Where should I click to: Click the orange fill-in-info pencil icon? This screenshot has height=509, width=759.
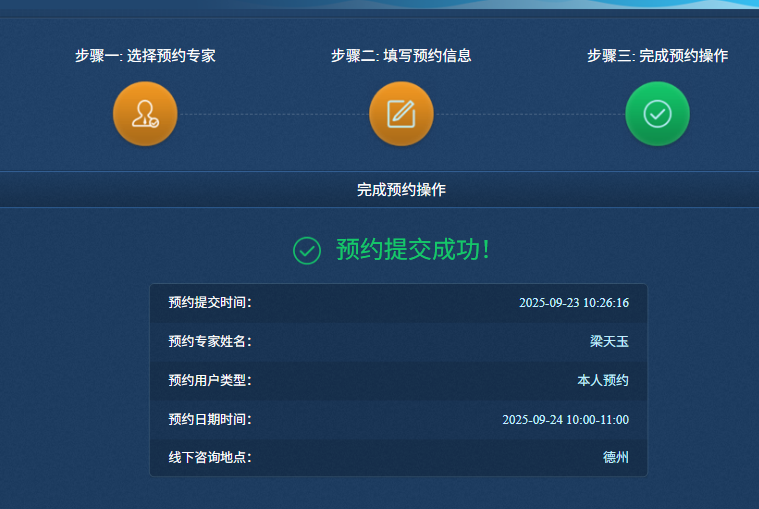(x=401, y=113)
